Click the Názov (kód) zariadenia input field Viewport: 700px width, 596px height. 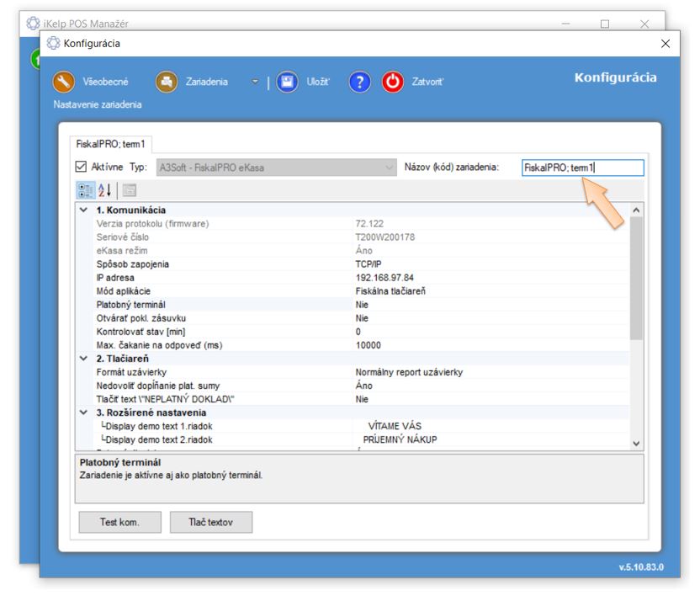tap(581, 168)
